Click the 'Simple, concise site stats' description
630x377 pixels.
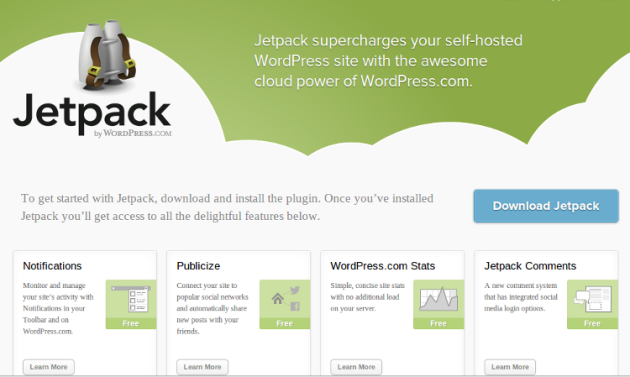pos(368,297)
